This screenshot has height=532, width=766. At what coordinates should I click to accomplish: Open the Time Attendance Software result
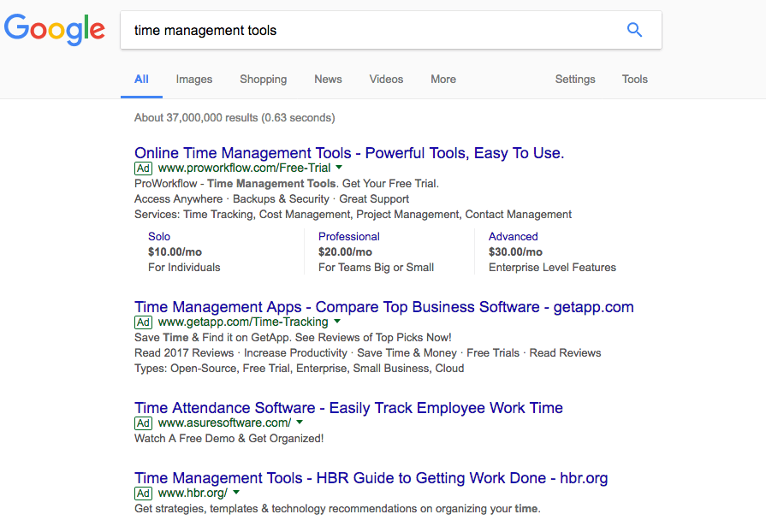coord(348,408)
